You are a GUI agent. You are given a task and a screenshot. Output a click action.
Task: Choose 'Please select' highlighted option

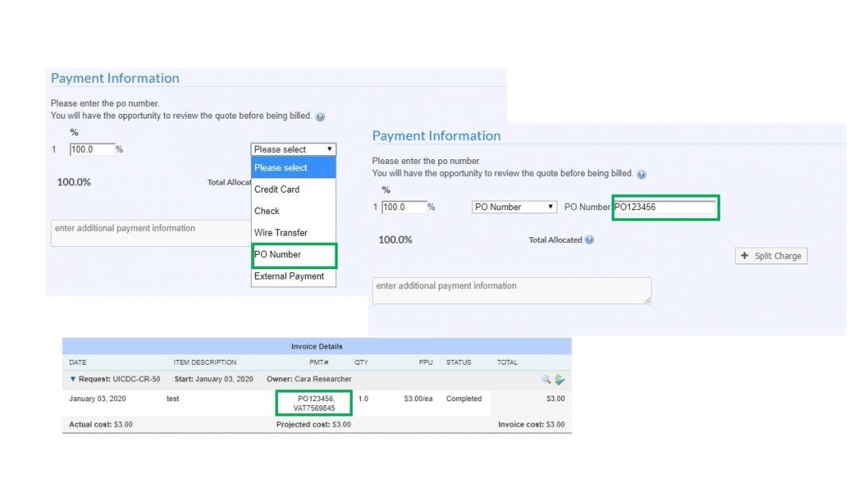tap(293, 168)
